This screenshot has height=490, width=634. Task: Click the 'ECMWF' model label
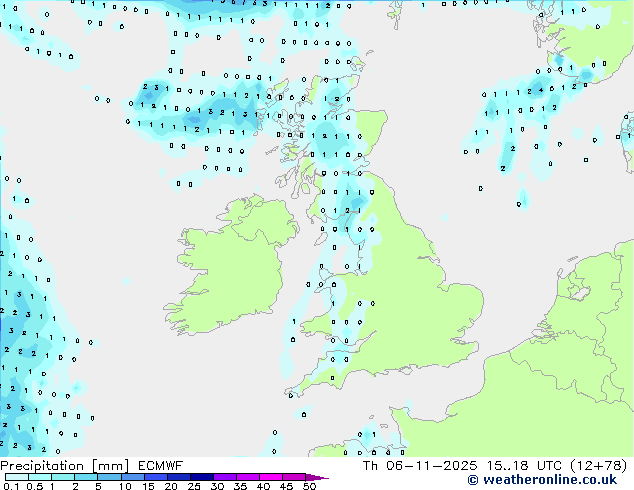[161, 466]
